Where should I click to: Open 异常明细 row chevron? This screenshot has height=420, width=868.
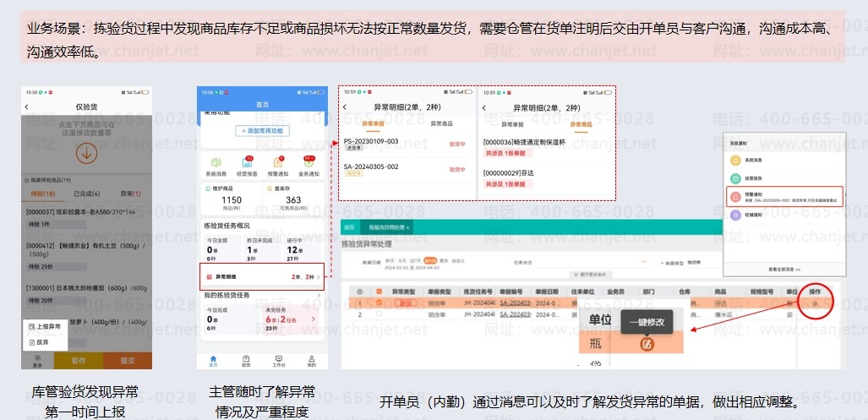(319, 276)
